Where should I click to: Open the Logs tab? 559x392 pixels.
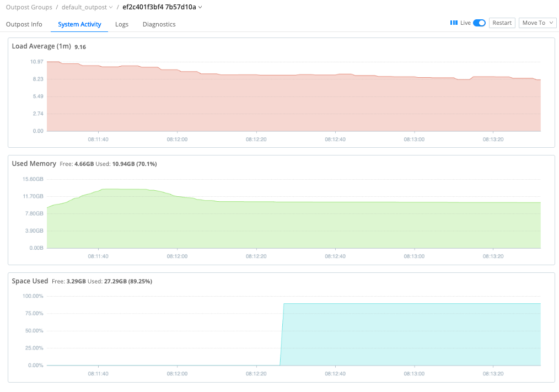tap(121, 24)
